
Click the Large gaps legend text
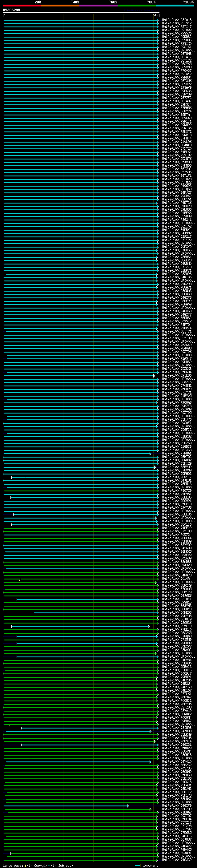[38, 865]
